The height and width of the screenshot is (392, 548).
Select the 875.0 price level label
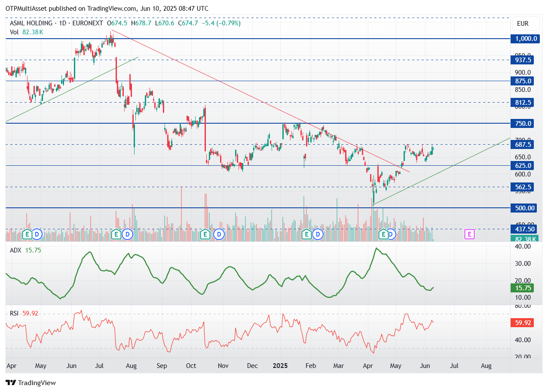point(522,81)
